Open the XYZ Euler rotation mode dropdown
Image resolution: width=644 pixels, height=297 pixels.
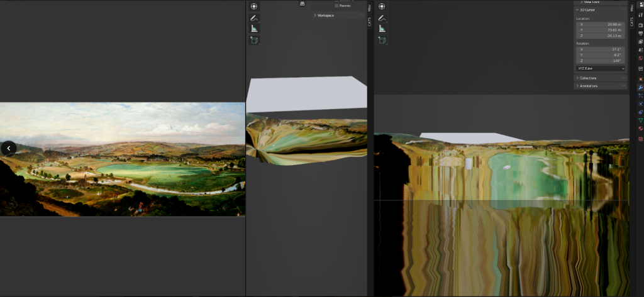click(x=601, y=68)
